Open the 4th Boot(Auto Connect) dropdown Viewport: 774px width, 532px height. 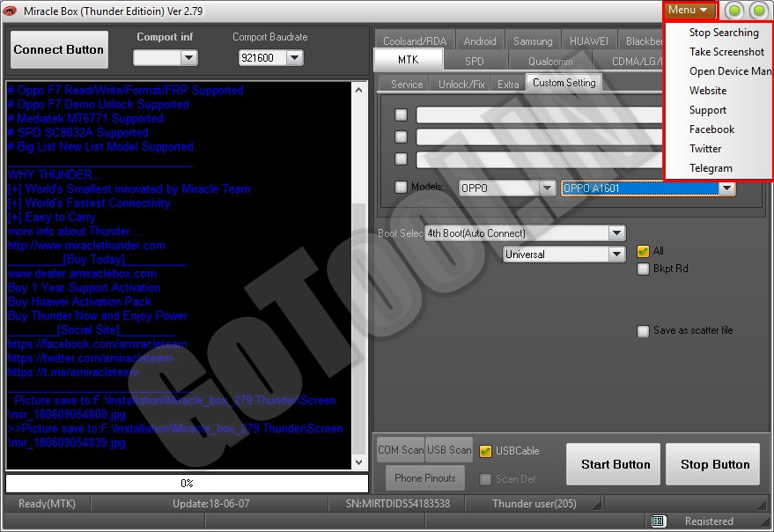[616, 233]
